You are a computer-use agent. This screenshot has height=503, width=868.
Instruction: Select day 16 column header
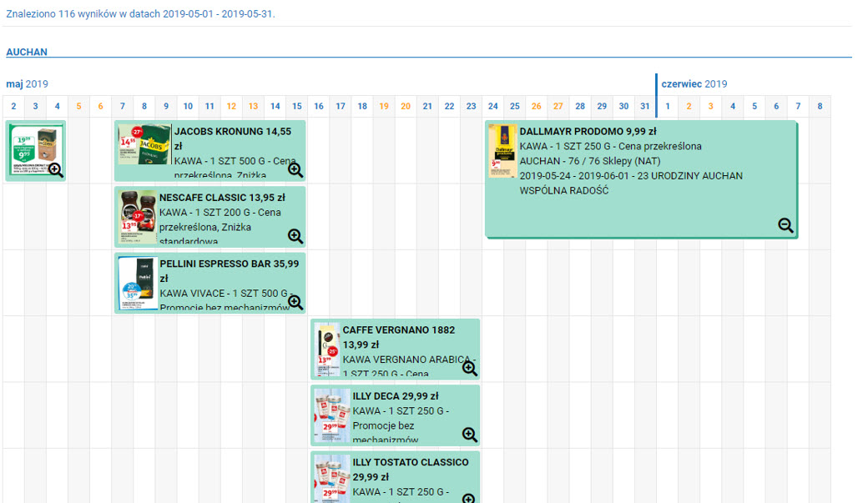(x=318, y=106)
